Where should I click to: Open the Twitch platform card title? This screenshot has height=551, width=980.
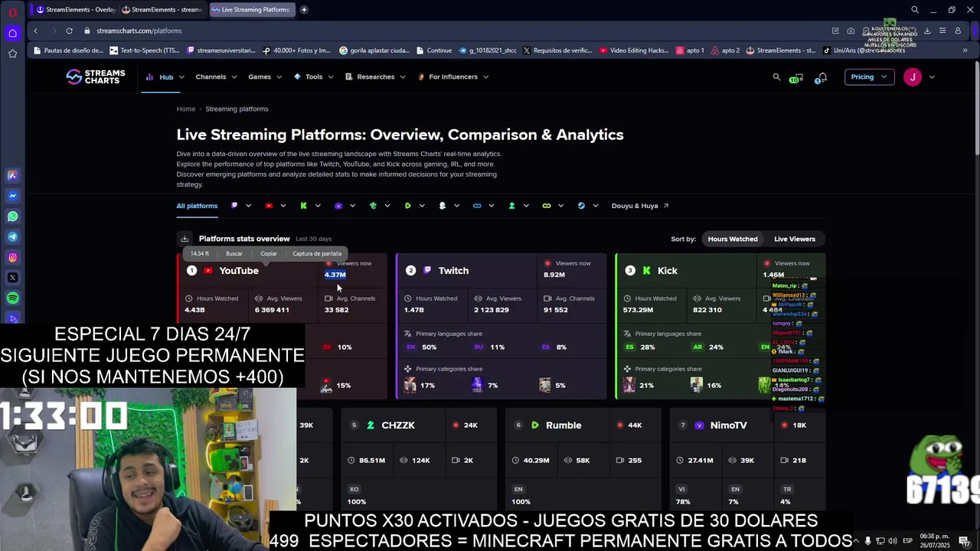point(453,271)
